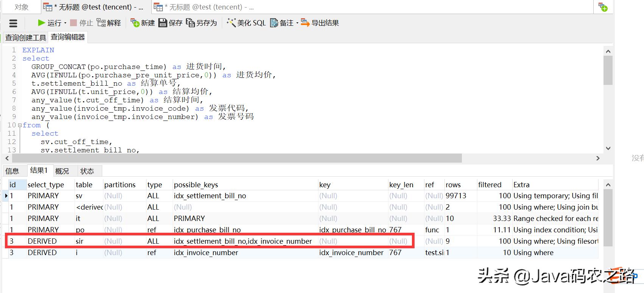Select the Extra cell 'Using index condition; Usi'
The image size is (644, 293).
pyautogui.click(x=555, y=230)
